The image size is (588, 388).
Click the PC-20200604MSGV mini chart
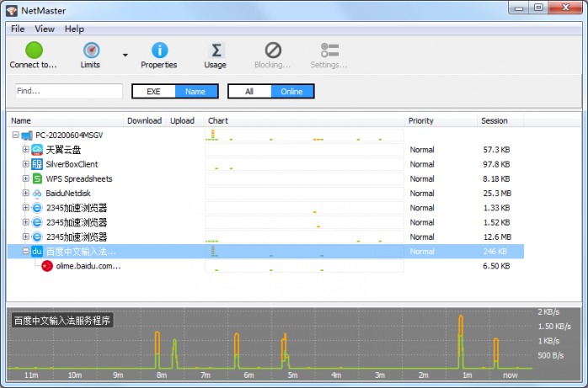click(x=304, y=136)
